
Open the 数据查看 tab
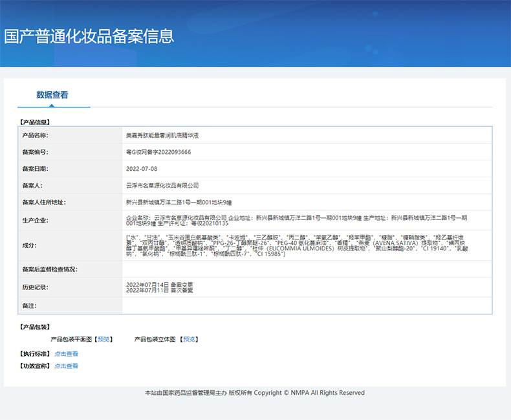[52, 95]
